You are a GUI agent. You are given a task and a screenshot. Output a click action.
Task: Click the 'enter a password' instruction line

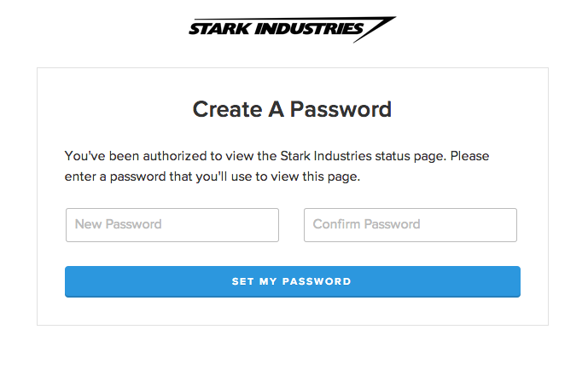[x=212, y=176]
